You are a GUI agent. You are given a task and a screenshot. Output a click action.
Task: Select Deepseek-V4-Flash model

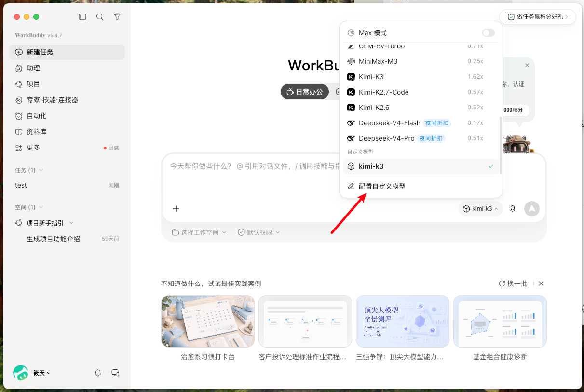[421, 123]
